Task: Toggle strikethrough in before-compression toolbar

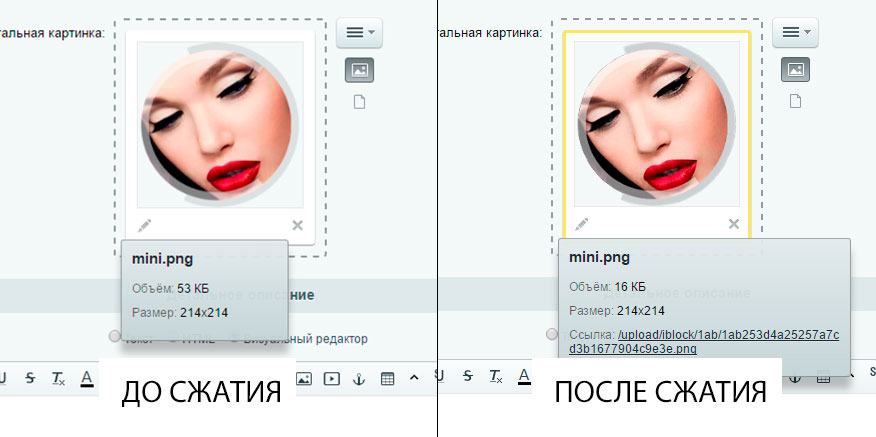Action: point(30,378)
